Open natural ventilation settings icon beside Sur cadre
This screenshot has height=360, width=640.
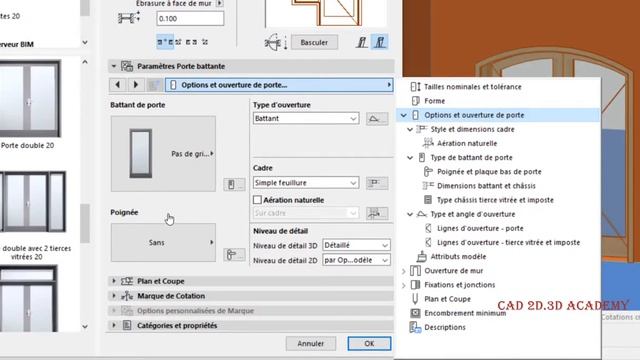click(377, 213)
